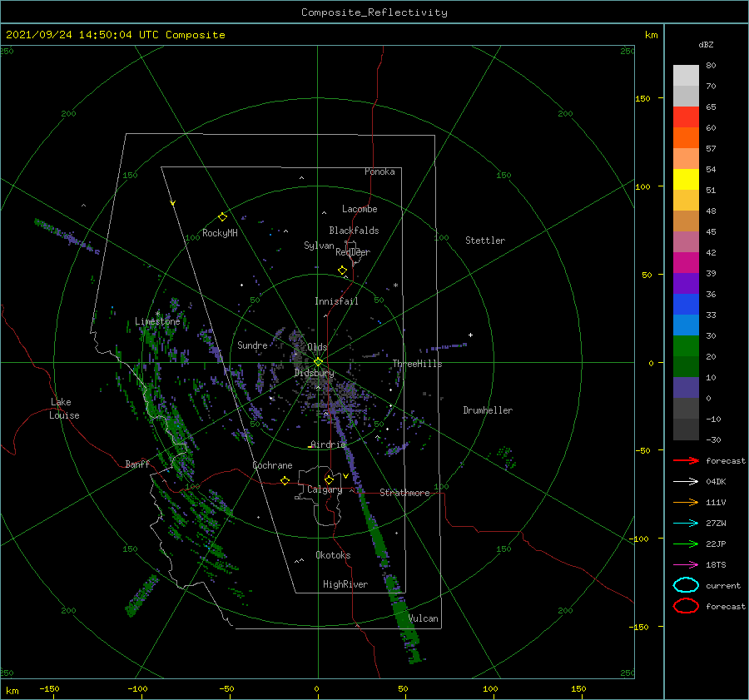Click the Olds city label

pos(317,347)
